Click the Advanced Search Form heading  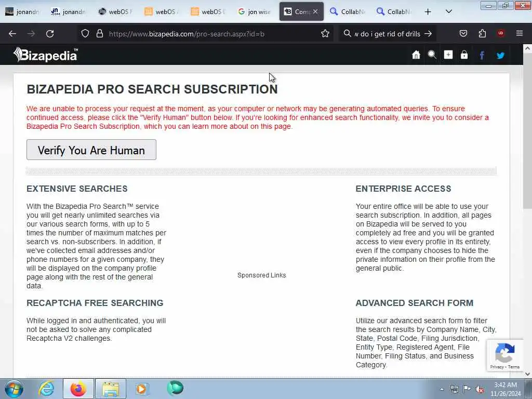coord(414,303)
